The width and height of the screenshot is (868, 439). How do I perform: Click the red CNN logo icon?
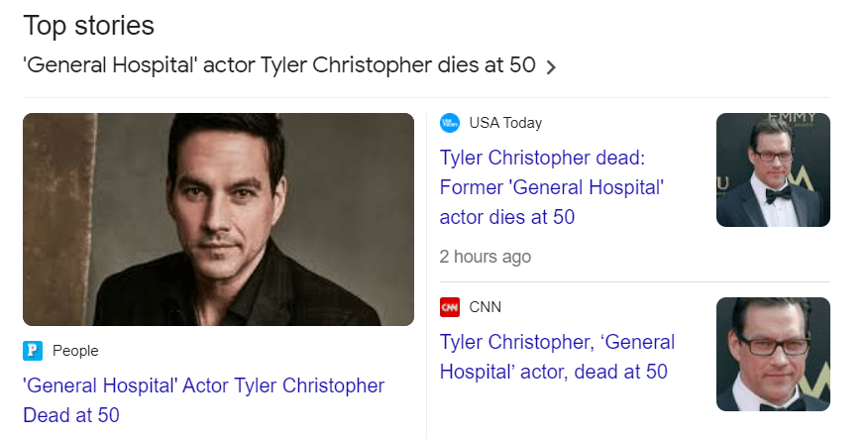pyautogui.click(x=450, y=307)
